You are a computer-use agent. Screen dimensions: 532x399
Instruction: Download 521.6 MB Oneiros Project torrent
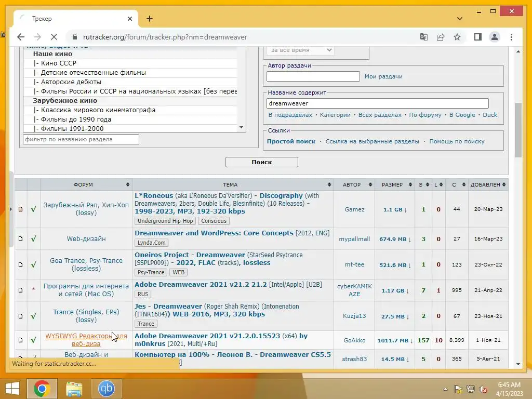pyautogui.click(x=395, y=265)
